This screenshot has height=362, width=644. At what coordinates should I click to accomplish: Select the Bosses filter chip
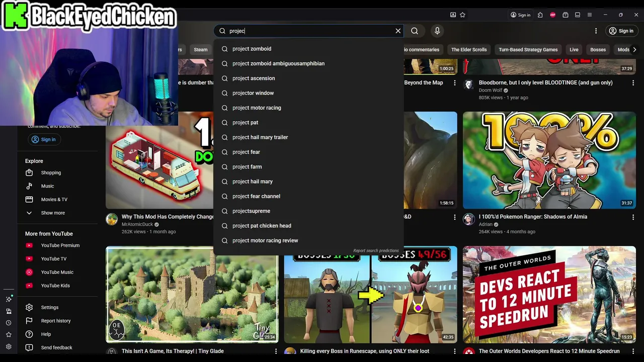(x=598, y=49)
